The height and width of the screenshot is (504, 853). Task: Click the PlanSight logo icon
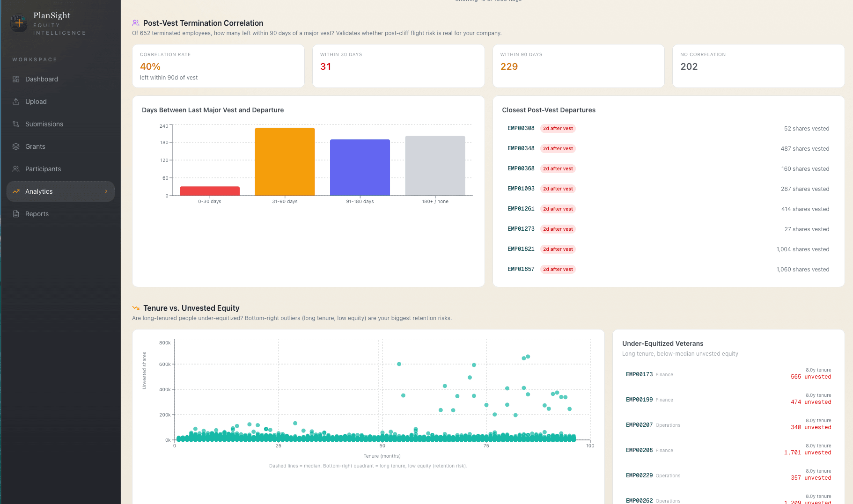coord(19,22)
